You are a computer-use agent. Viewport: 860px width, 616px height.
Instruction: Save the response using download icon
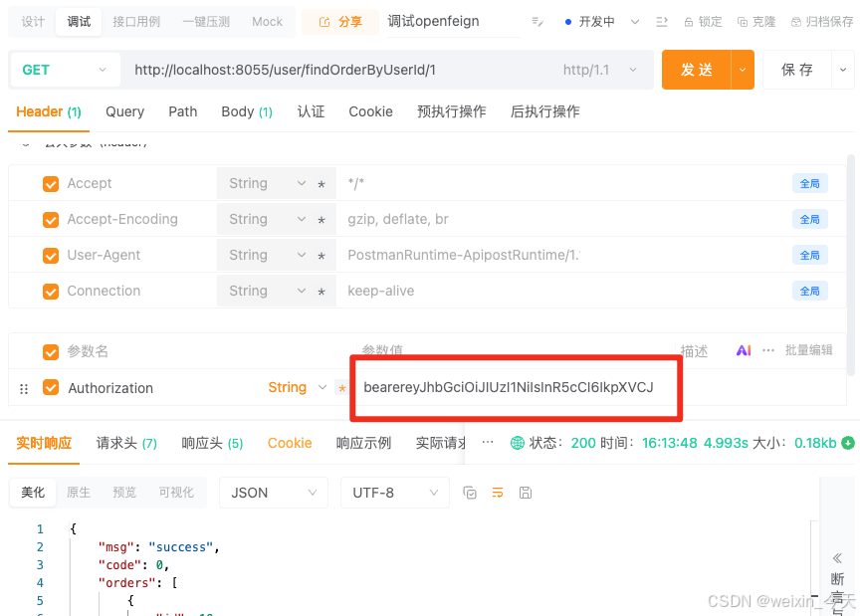pyautogui.click(x=526, y=492)
